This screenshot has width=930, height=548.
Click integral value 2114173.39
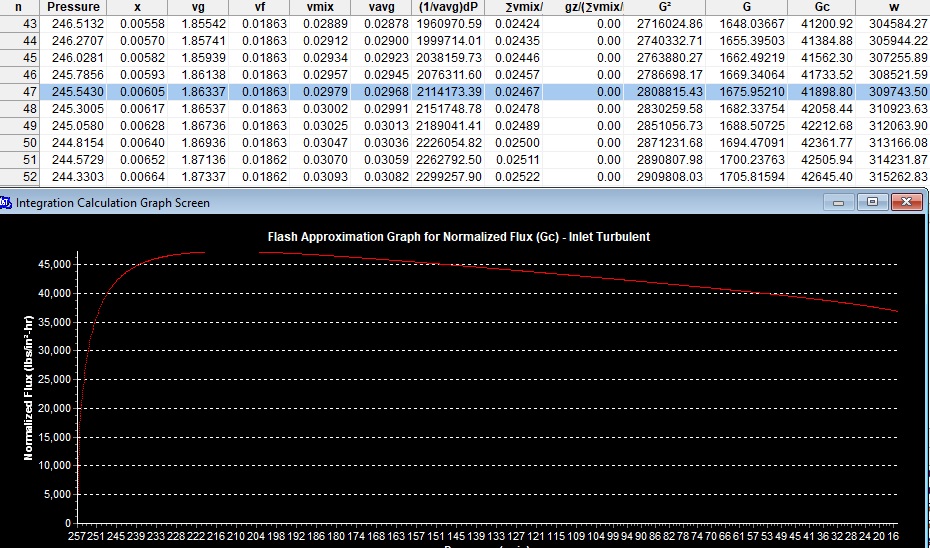coord(450,92)
